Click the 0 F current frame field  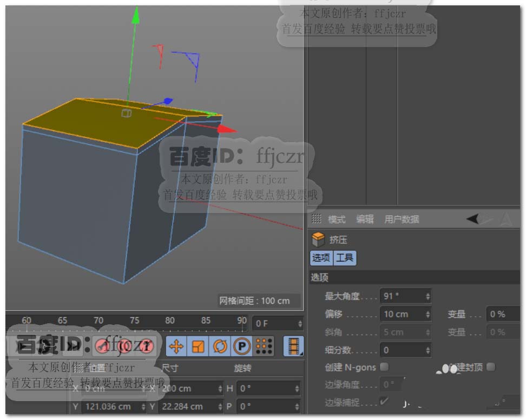tap(278, 324)
